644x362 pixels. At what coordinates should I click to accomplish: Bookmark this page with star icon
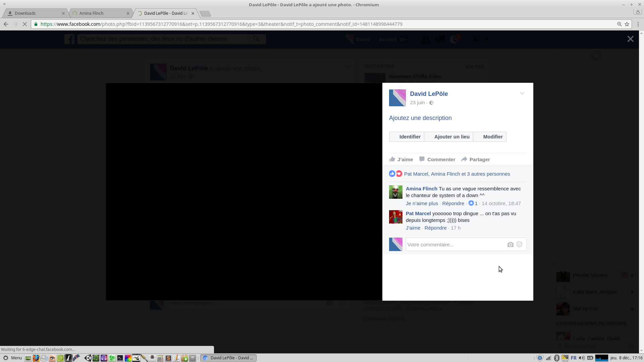(x=627, y=24)
